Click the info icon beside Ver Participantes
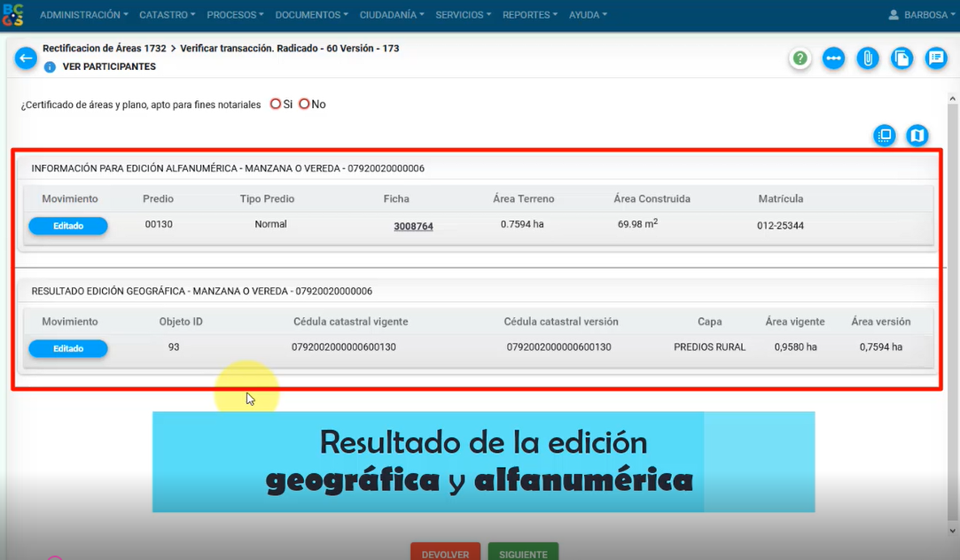Viewport: 960px width, 560px height. [x=50, y=67]
